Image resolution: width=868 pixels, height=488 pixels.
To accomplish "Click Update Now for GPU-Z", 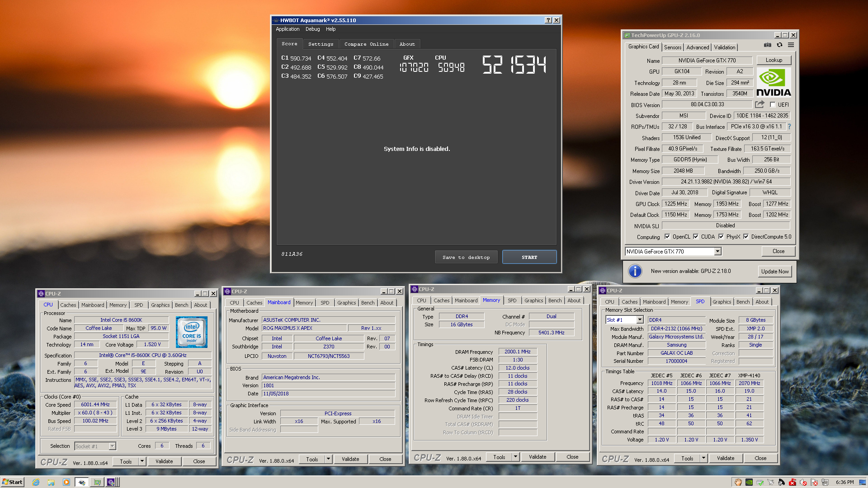I will 774,271.
